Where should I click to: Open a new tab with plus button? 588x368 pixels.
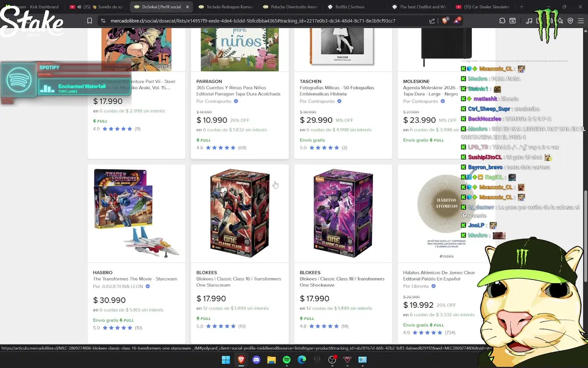click(x=521, y=7)
